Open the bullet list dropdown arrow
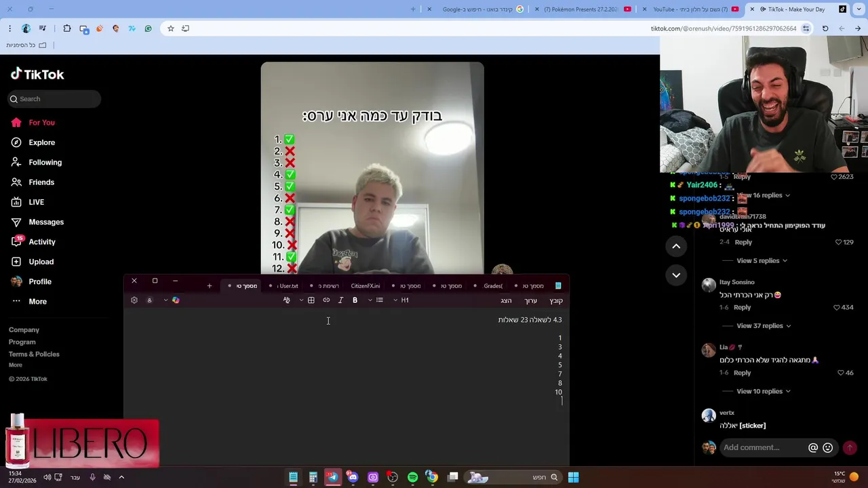The width and height of the screenshot is (868, 488). point(370,300)
